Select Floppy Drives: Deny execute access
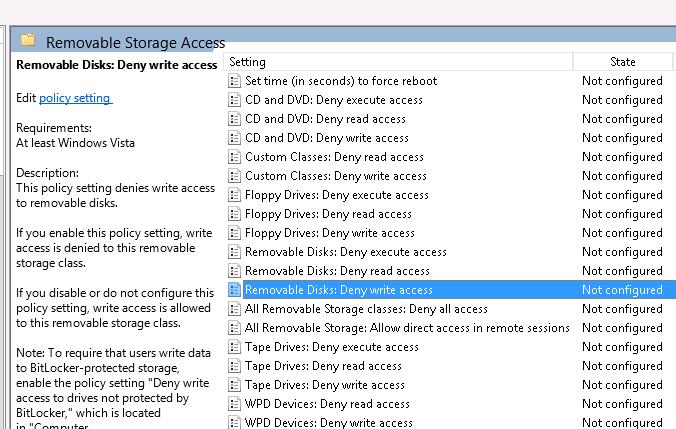Image resolution: width=676 pixels, height=429 pixels. [336, 195]
